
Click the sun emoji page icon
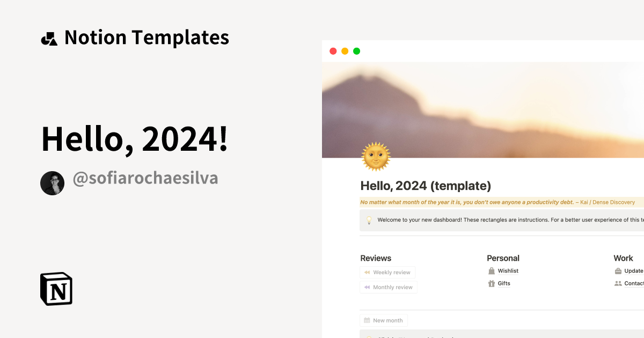pos(376,156)
